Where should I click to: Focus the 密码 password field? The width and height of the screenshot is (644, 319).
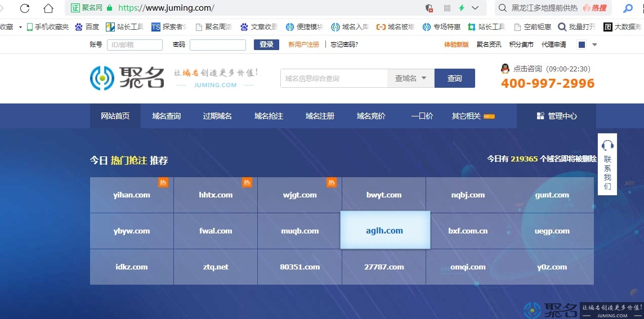click(218, 45)
